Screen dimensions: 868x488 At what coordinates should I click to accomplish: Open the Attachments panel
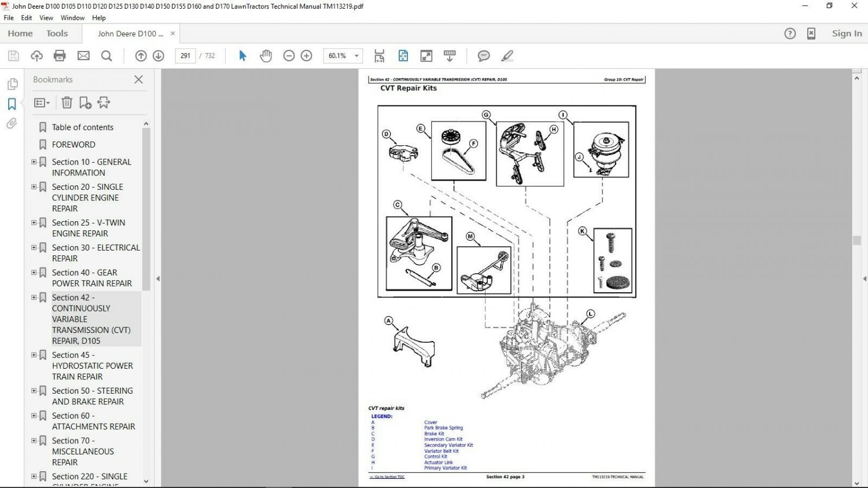[x=12, y=123]
